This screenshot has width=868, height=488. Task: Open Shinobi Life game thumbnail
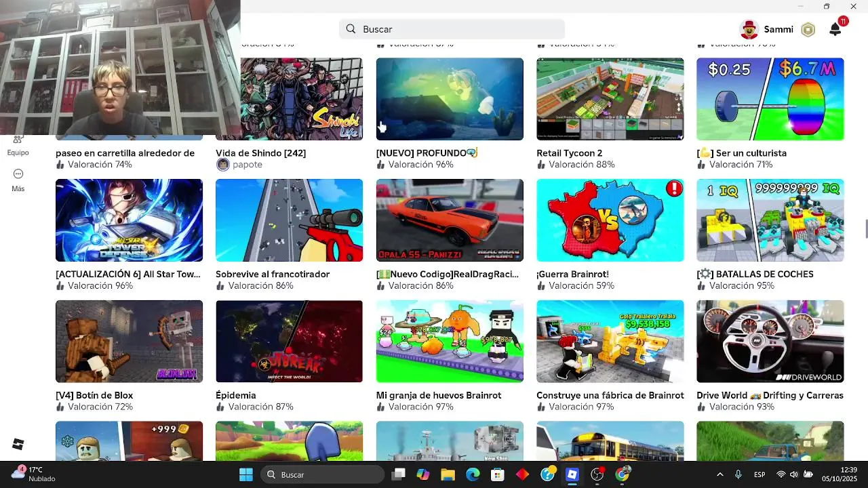tap(289, 99)
